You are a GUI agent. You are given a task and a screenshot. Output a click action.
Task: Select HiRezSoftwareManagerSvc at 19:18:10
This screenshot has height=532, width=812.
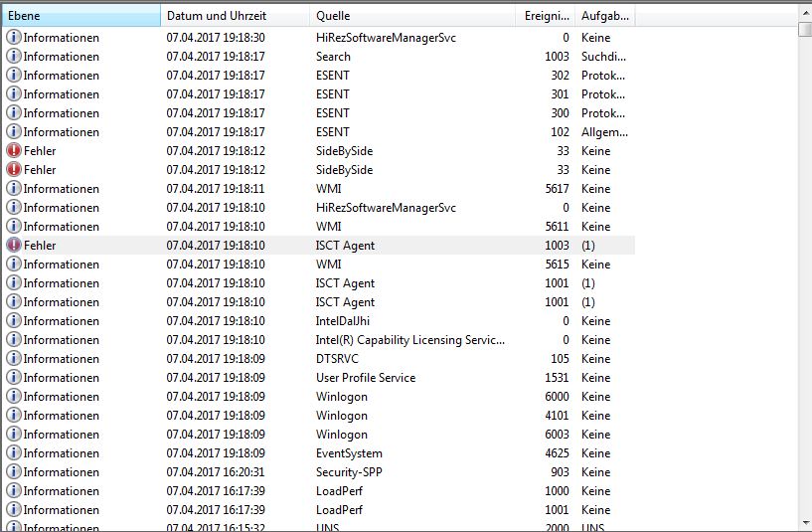click(x=386, y=208)
